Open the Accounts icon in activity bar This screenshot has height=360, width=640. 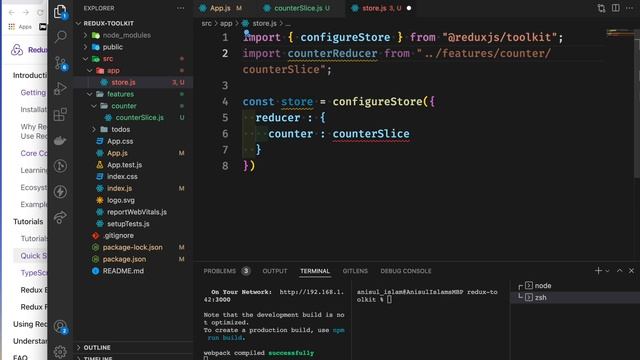(x=60, y=327)
